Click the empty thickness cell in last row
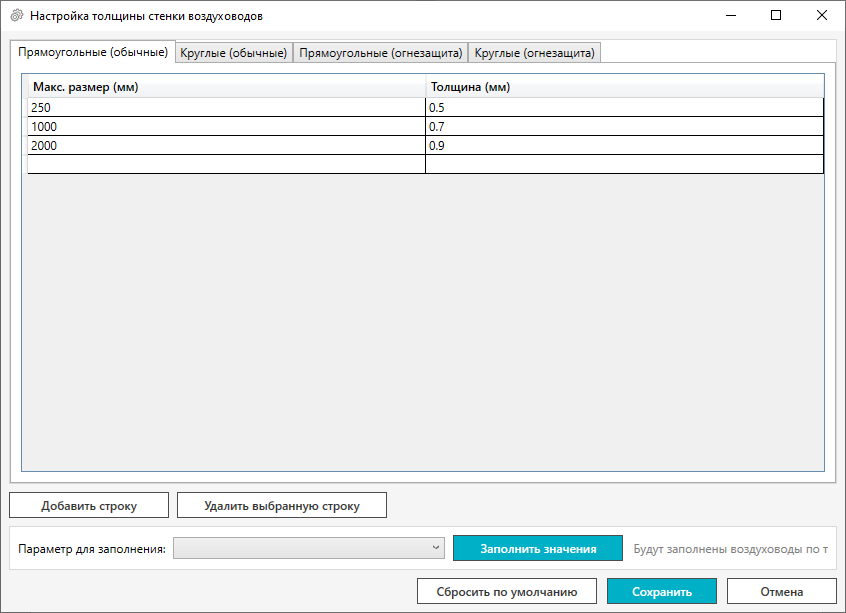Viewport: 846px width, 613px height. tap(625, 164)
